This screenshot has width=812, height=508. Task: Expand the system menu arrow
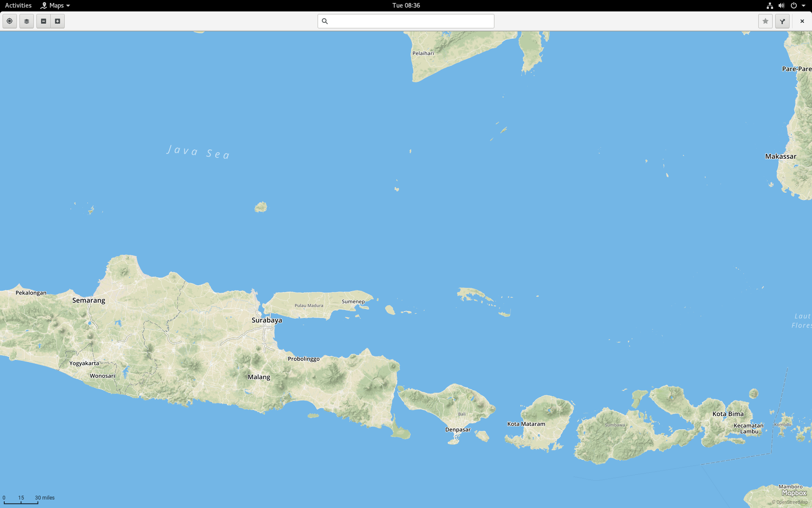click(x=804, y=6)
